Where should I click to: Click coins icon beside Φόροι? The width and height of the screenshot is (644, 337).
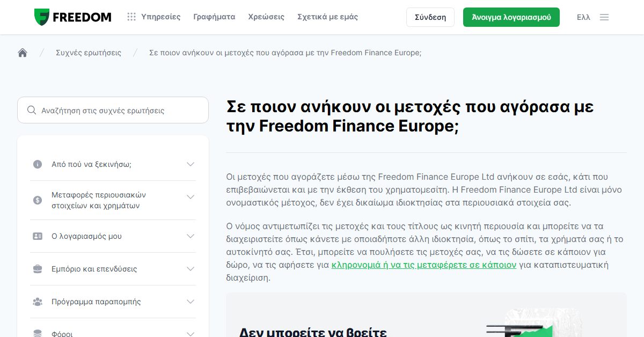pos(38,333)
